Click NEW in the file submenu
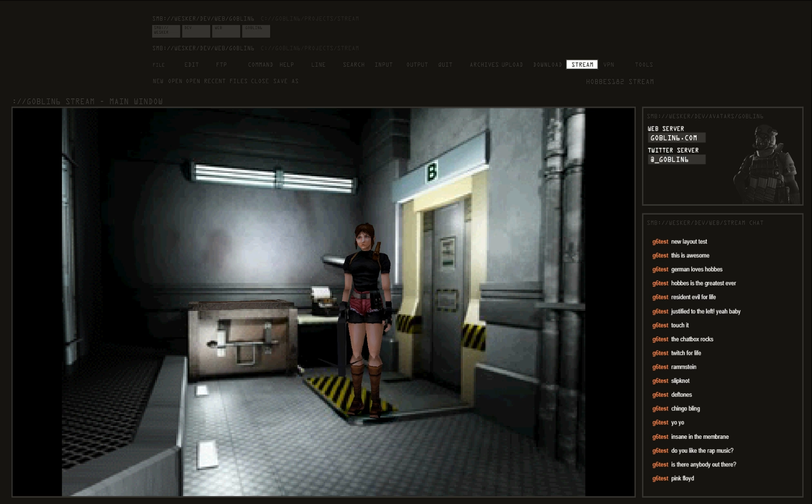The width and height of the screenshot is (812, 504). pos(158,81)
